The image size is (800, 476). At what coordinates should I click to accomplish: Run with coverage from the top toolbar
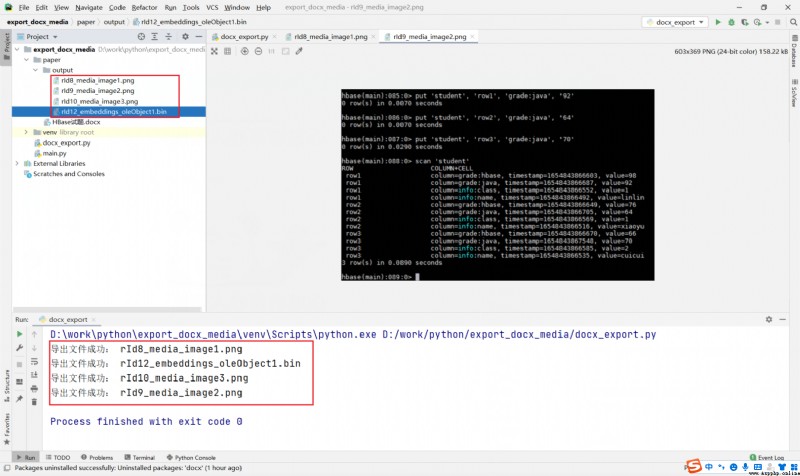pyautogui.click(x=744, y=22)
